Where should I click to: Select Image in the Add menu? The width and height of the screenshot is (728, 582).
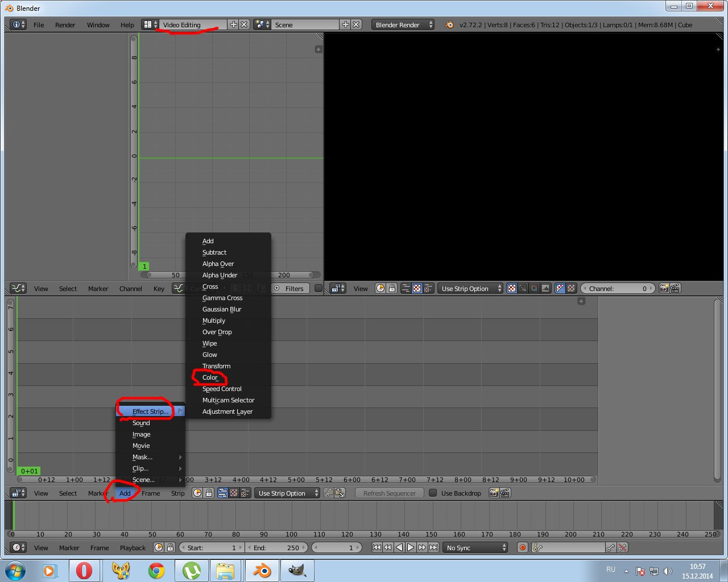(x=151, y=434)
